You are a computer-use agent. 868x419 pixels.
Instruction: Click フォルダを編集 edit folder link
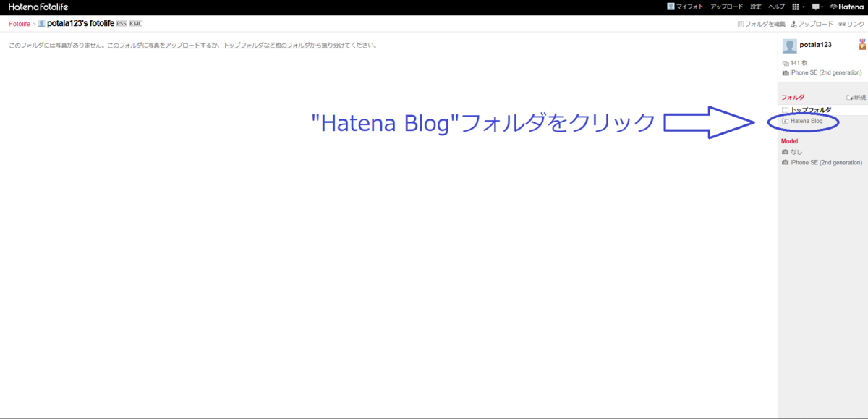coord(761,24)
